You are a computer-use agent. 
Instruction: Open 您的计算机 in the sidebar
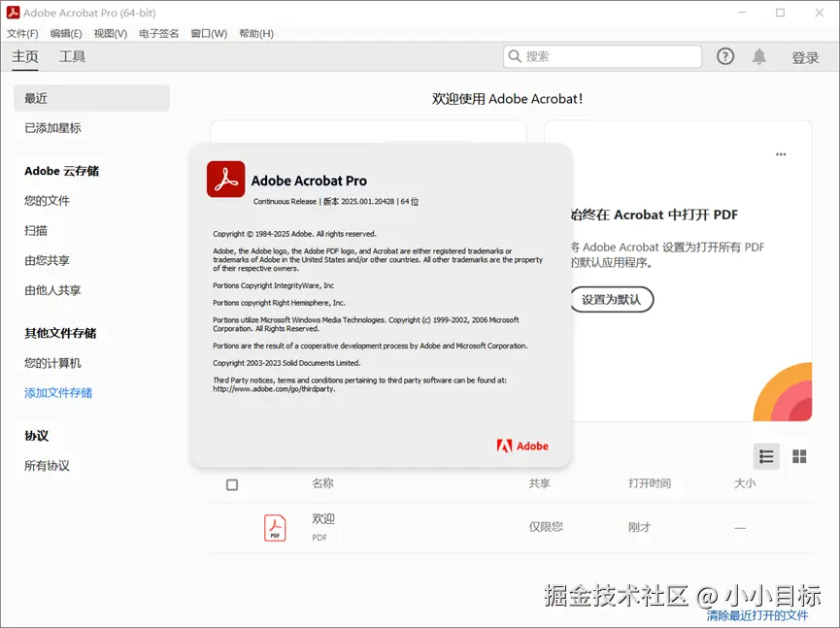click(52, 363)
